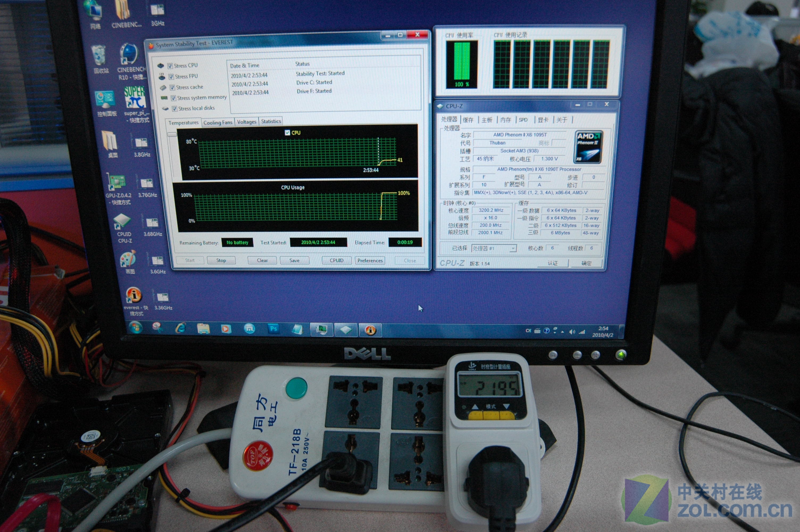Launch Photoshop from the taskbar
The width and height of the screenshot is (800, 532).
[x=273, y=329]
